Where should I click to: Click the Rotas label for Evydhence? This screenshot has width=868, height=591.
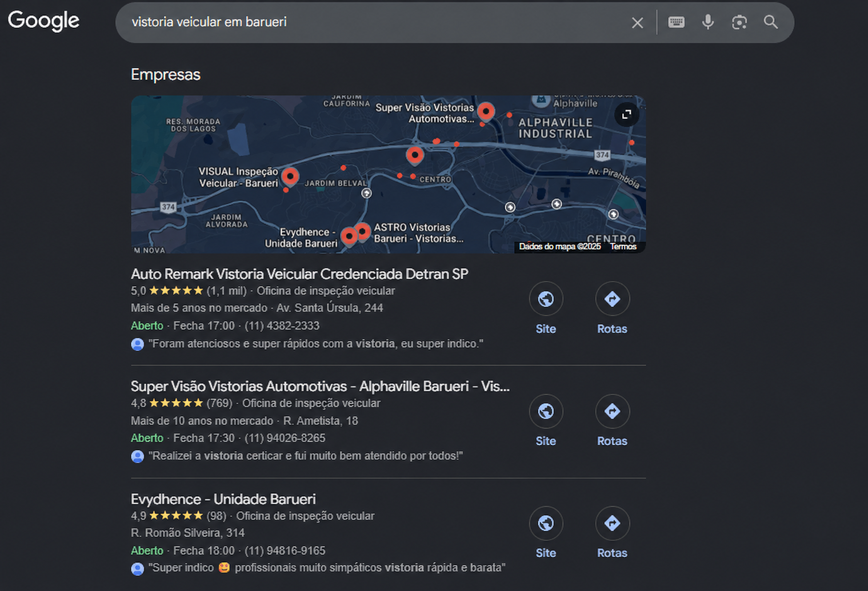click(612, 553)
